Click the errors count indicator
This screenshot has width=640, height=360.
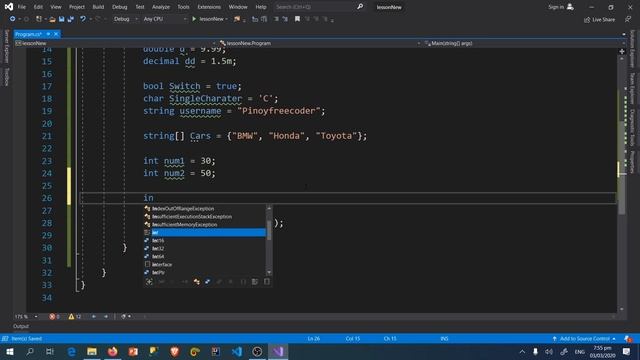click(54, 317)
